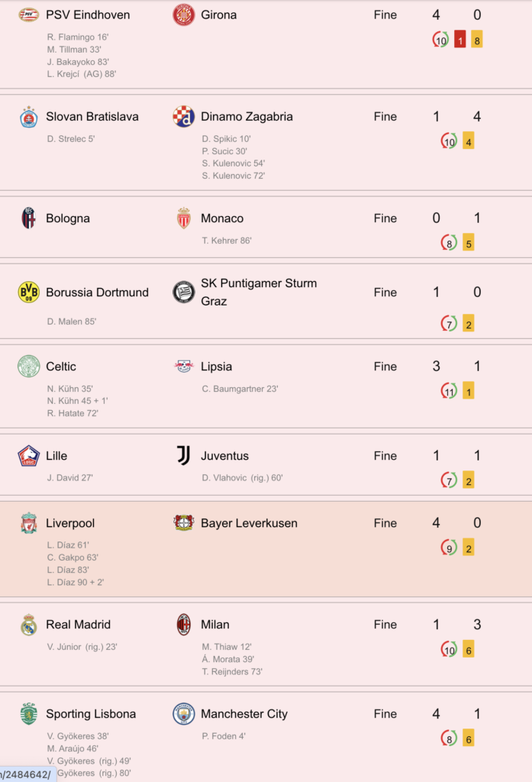Screen dimensions: 532x782
Task: Click the SK Puntigamer Sturm Graz name
Action: tap(259, 292)
